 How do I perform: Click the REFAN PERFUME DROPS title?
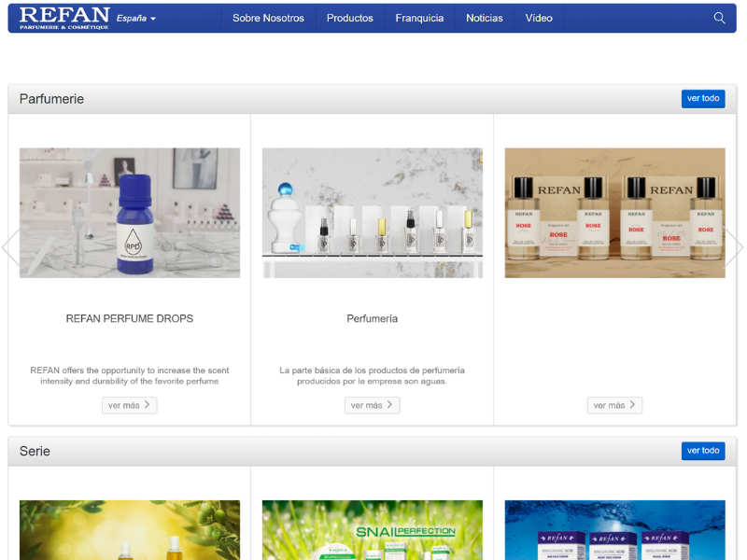tap(130, 318)
